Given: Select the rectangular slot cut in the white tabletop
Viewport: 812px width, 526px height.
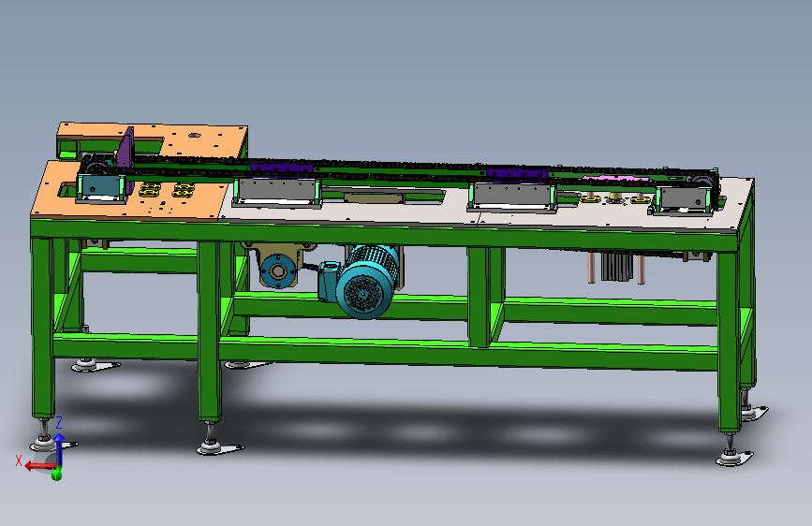Looking at the screenshot, I should (383, 197).
